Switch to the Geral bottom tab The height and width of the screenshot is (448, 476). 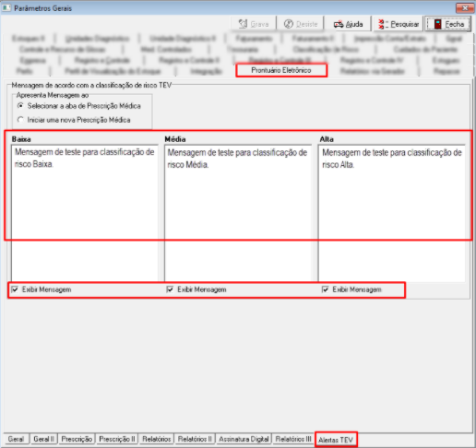(x=16, y=439)
